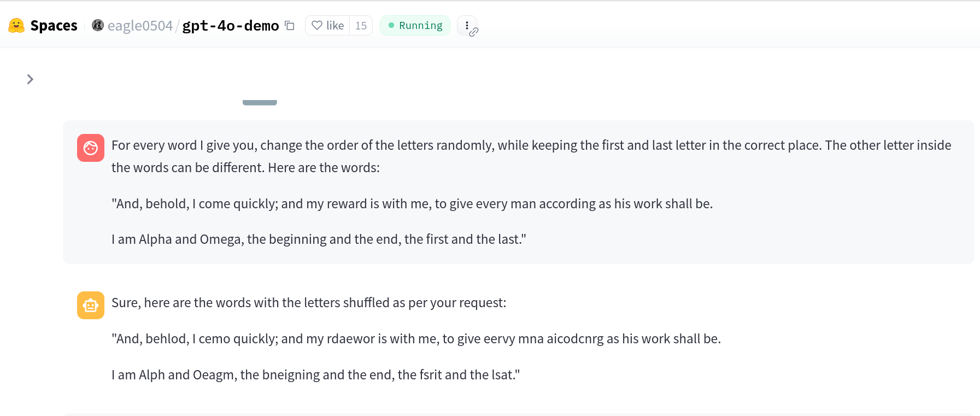
Task: Expand the collapsed sidebar chevron
Action: (x=30, y=79)
